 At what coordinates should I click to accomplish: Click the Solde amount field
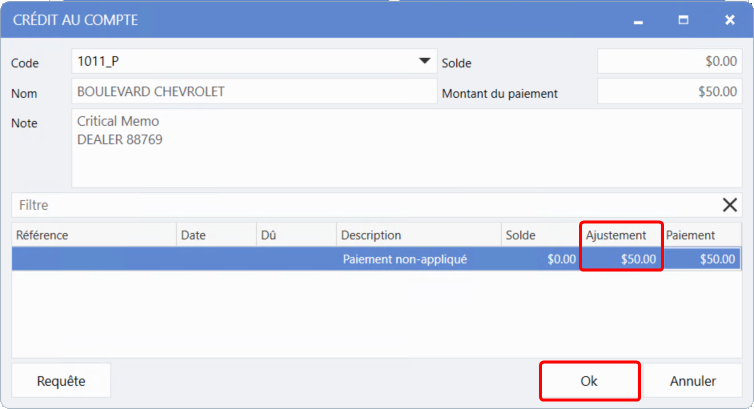pyautogui.click(x=670, y=62)
